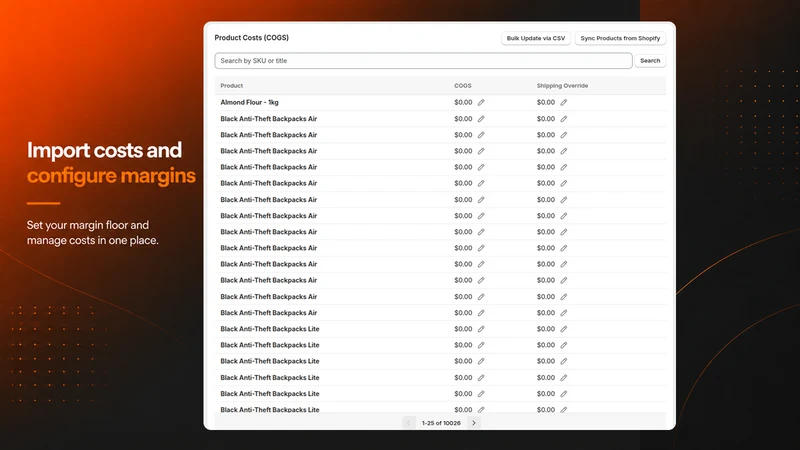Focus the Search by SKU or title field
800x450 pixels.
tap(423, 61)
